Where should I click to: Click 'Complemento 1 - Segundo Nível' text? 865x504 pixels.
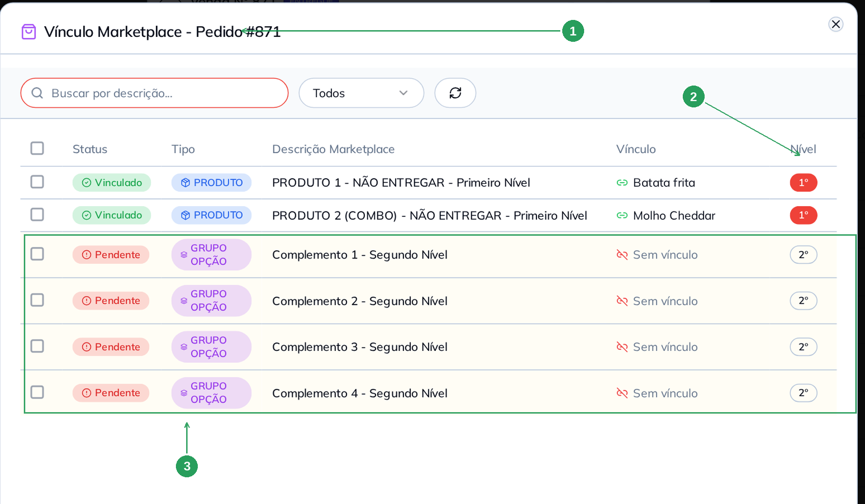coord(360,255)
